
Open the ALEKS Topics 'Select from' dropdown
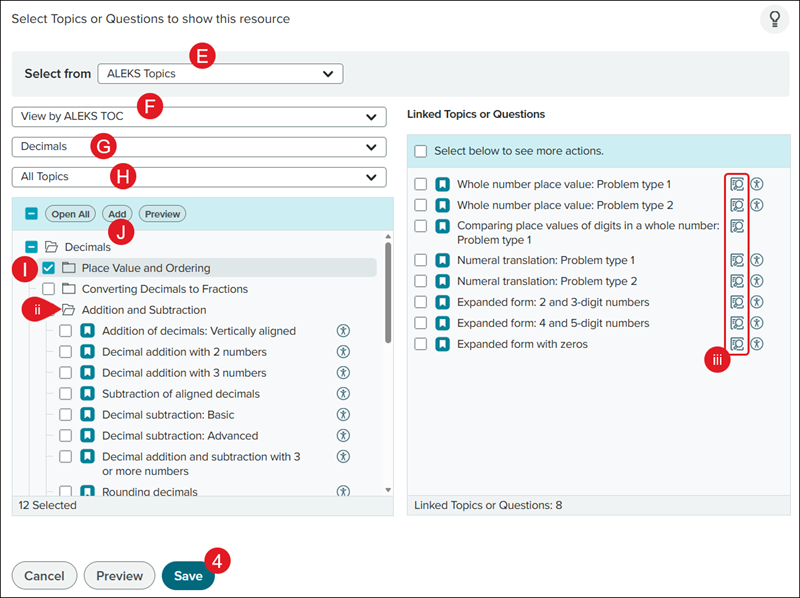click(x=220, y=73)
